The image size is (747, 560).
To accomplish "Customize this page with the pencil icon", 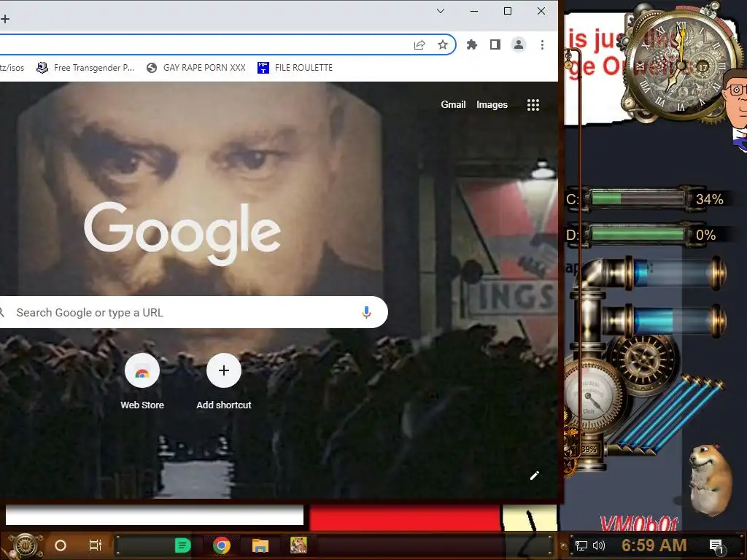I will click(x=535, y=475).
